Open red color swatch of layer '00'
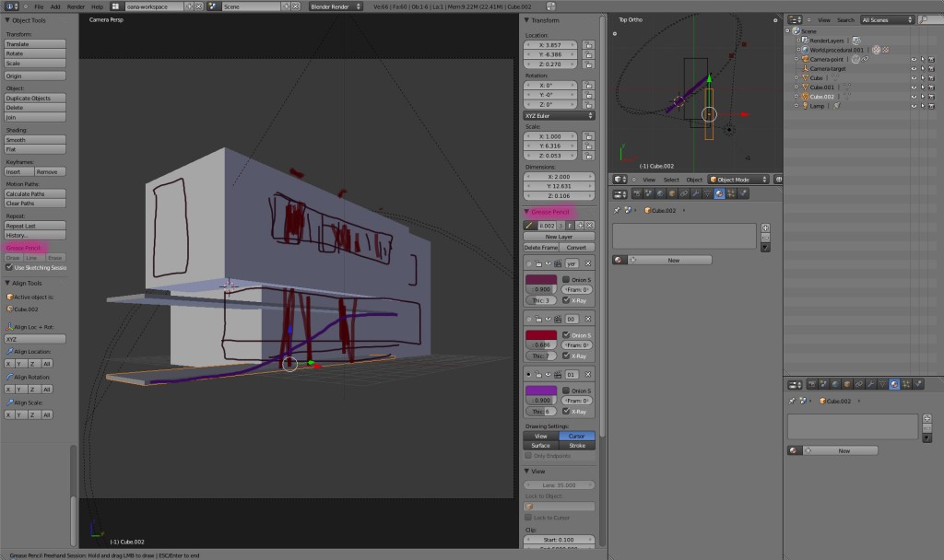The image size is (944, 560). (540, 334)
